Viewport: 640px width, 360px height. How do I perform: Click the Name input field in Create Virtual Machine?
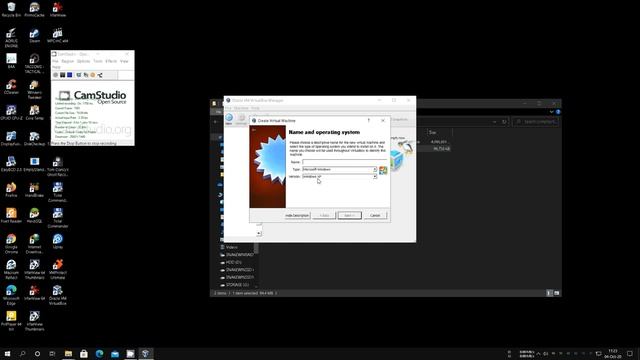(x=344, y=162)
